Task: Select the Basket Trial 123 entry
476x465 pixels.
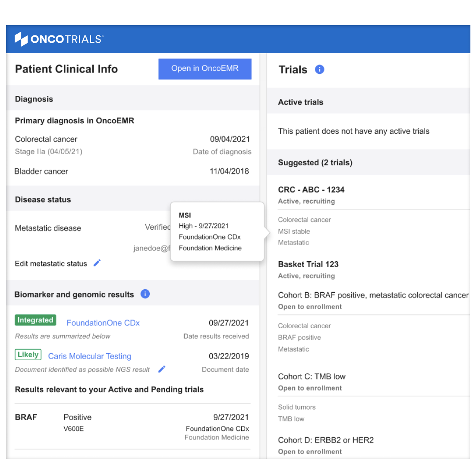Action: click(308, 264)
